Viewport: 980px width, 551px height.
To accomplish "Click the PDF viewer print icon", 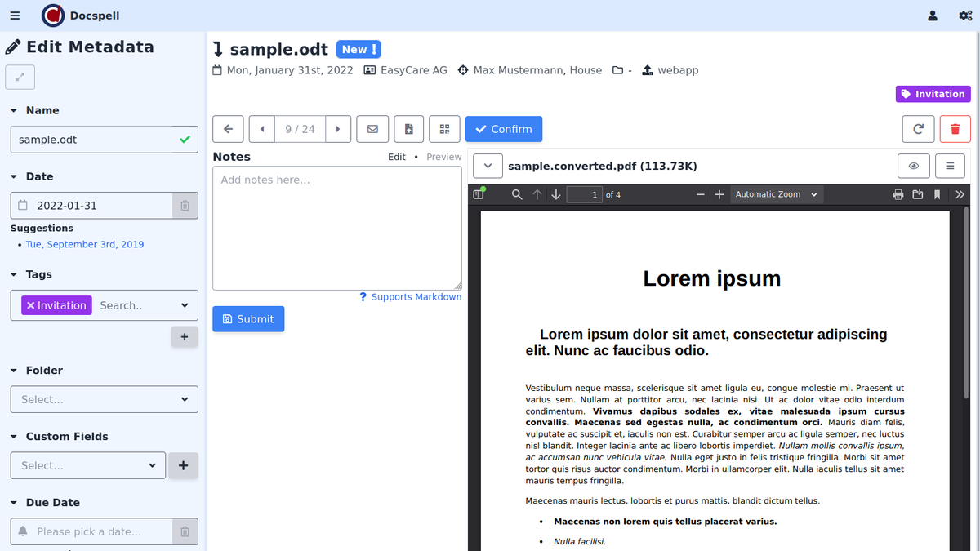I will (898, 194).
